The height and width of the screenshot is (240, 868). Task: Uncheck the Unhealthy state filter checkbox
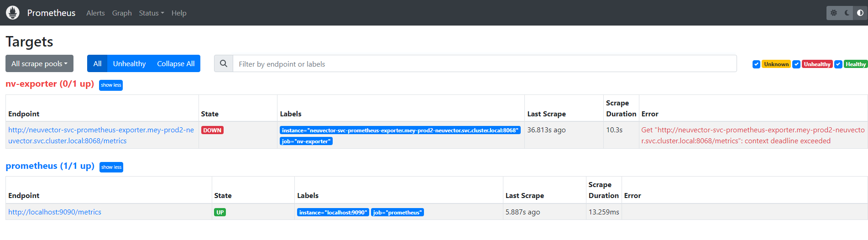(x=796, y=64)
